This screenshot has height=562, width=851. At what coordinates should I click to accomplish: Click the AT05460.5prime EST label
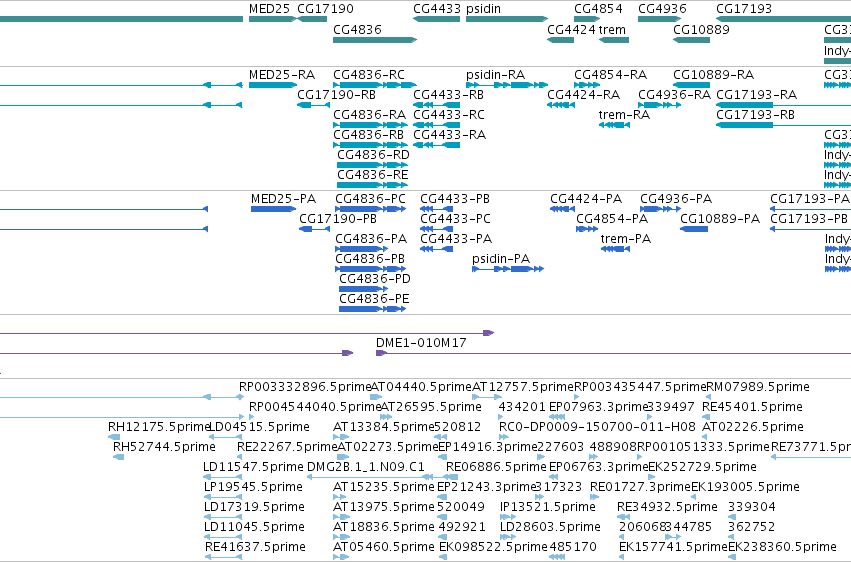[384, 548]
